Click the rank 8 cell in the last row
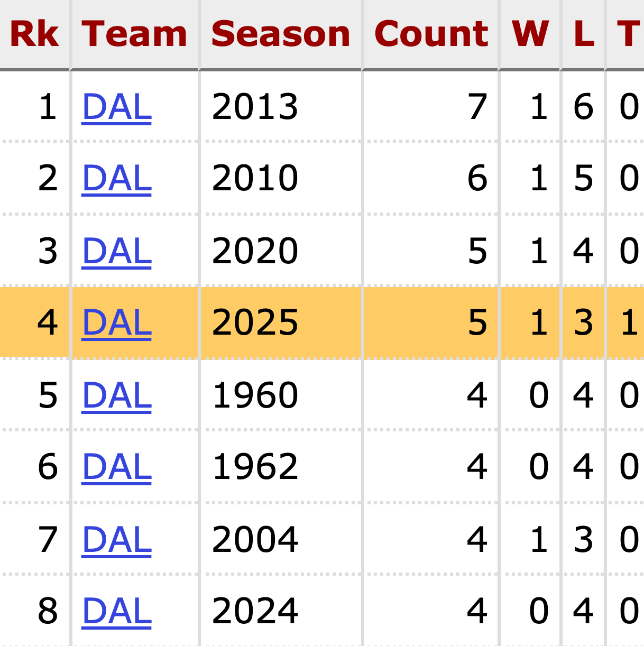Viewport: 644px width, 646px height. point(48,611)
